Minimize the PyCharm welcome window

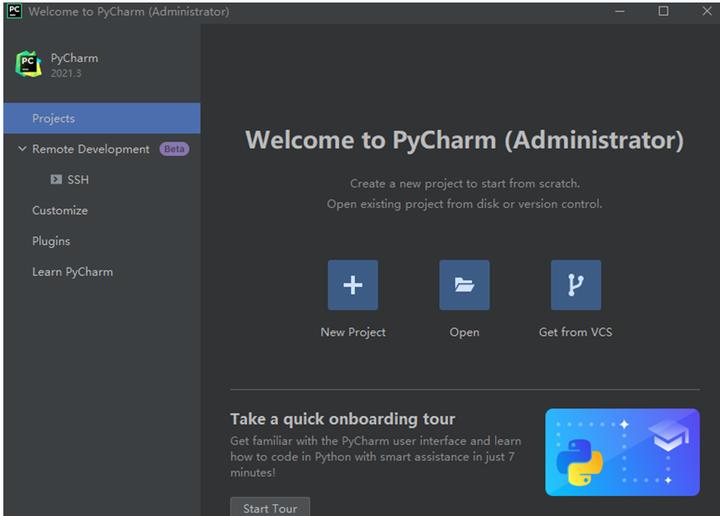pos(620,11)
